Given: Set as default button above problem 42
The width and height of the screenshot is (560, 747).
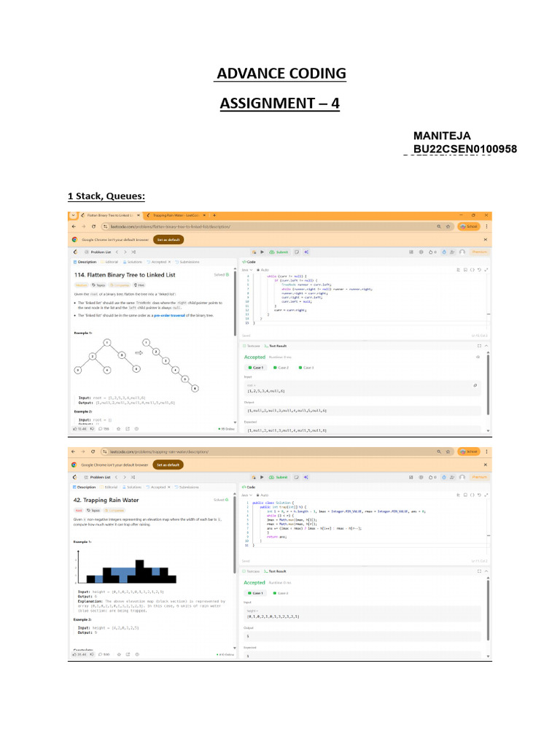Looking at the screenshot, I should click(x=168, y=465).
